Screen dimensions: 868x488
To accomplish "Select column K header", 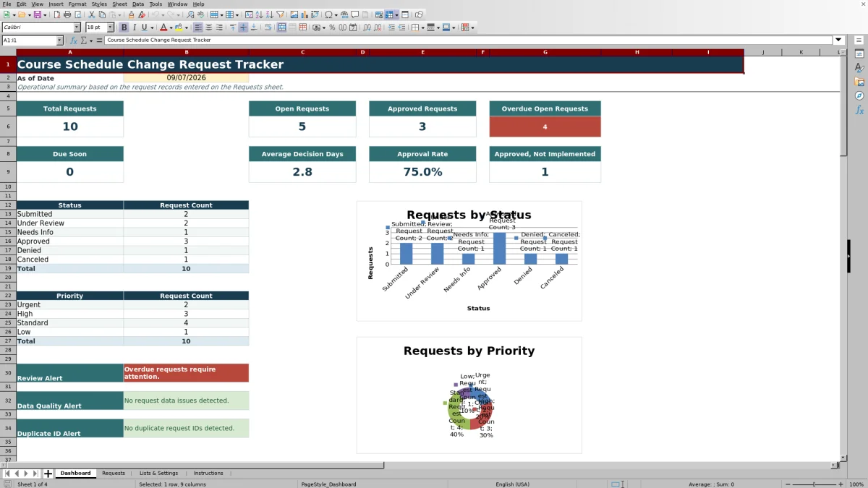I will (801, 52).
